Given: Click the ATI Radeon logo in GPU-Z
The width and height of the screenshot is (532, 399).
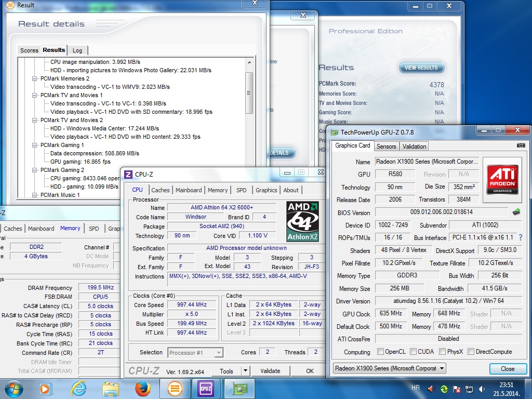Looking at the screenshot, I should 502,179.
